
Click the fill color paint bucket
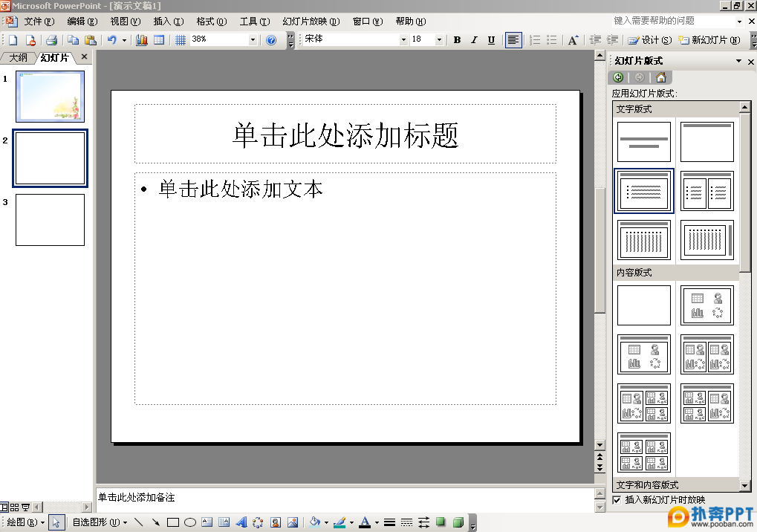click(315, 522)
